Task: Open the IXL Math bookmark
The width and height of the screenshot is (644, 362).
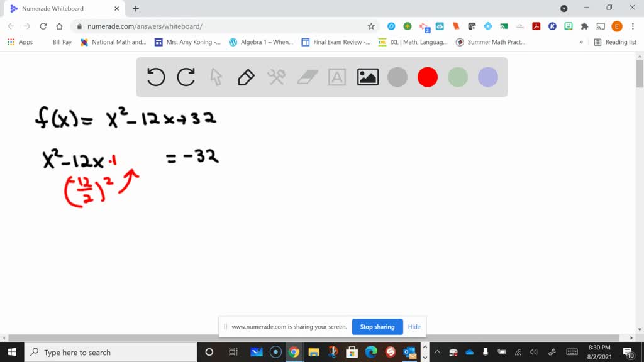Action: (x=413, y=42)
